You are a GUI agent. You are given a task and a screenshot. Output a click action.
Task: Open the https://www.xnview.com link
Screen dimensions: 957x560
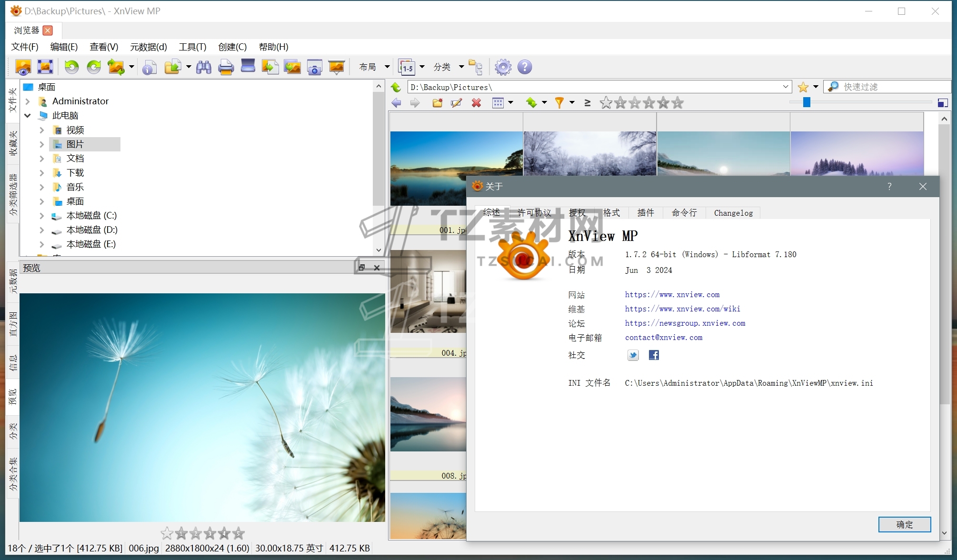point(672,295)
